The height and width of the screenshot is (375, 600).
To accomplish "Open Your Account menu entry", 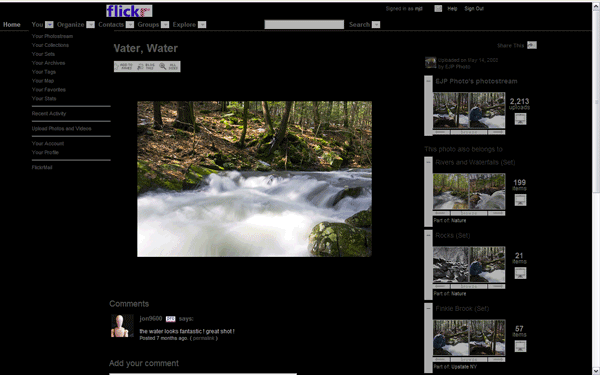I will point(48,143).
